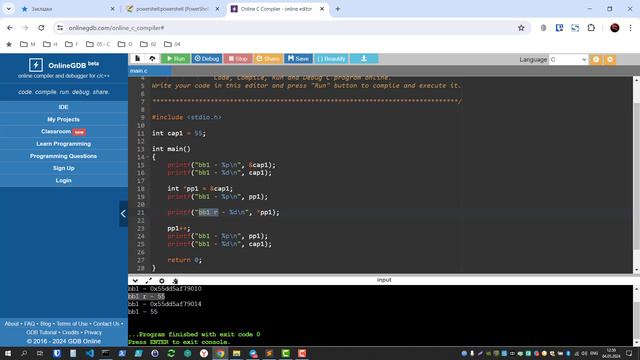Screen dimensions: 640x360
Task: Open console settings gear icon
Action: click(162, 281)
